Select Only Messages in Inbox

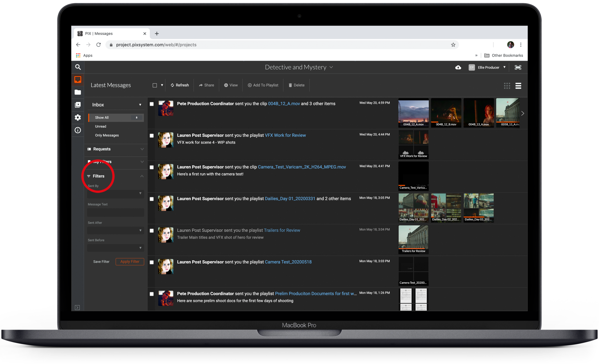pos(107,135)
